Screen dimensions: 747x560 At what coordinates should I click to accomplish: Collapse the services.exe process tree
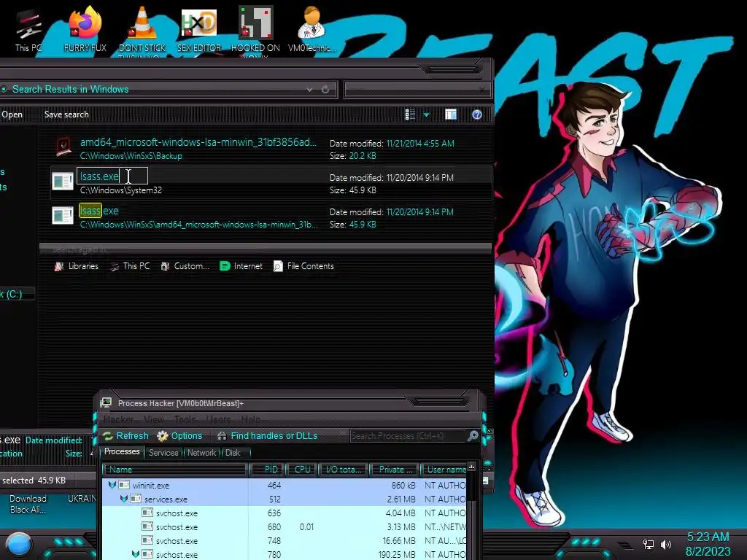(124, 499)
